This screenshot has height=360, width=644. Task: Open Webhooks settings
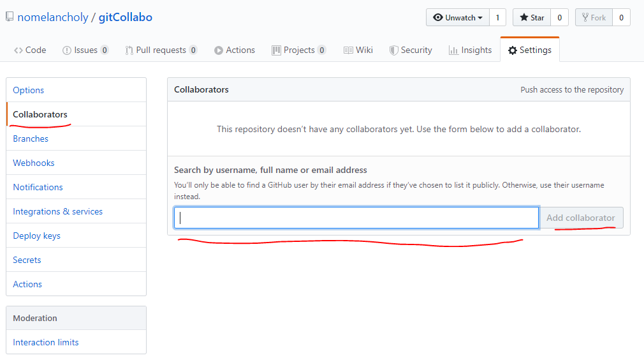77,163
